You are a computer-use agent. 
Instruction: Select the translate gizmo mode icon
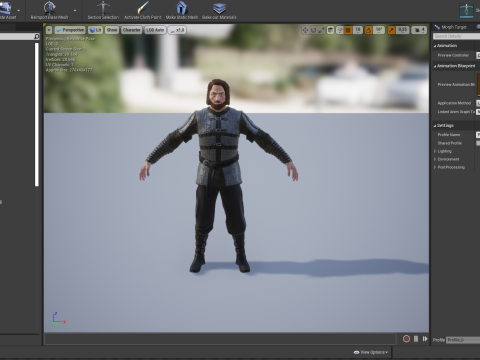(x=305, y=30)
